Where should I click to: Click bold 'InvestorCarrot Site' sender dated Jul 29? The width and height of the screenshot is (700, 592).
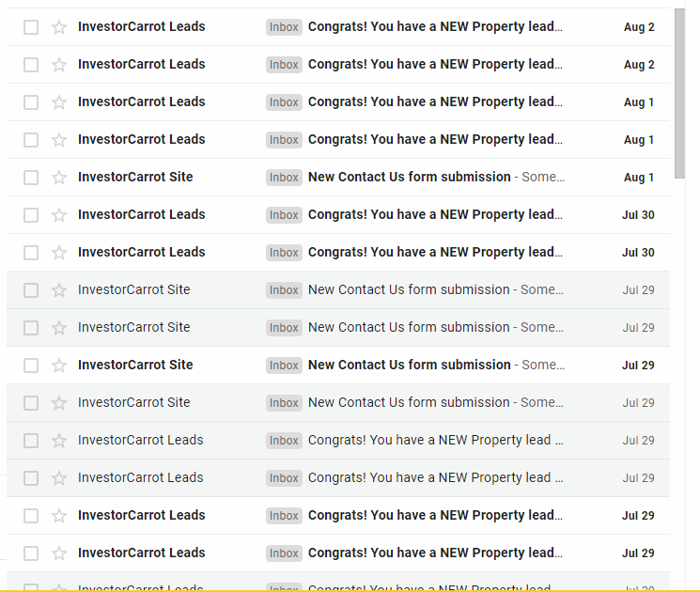tap(135, 365)
